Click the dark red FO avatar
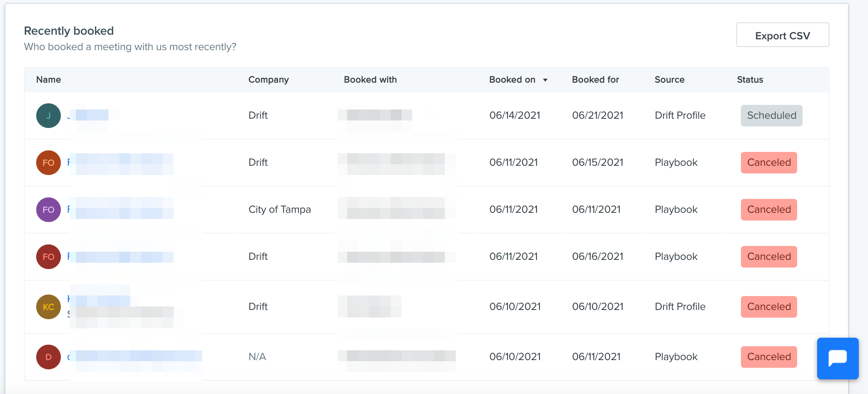Viewport: 868px width, 394px height. (x=49, y=257)
